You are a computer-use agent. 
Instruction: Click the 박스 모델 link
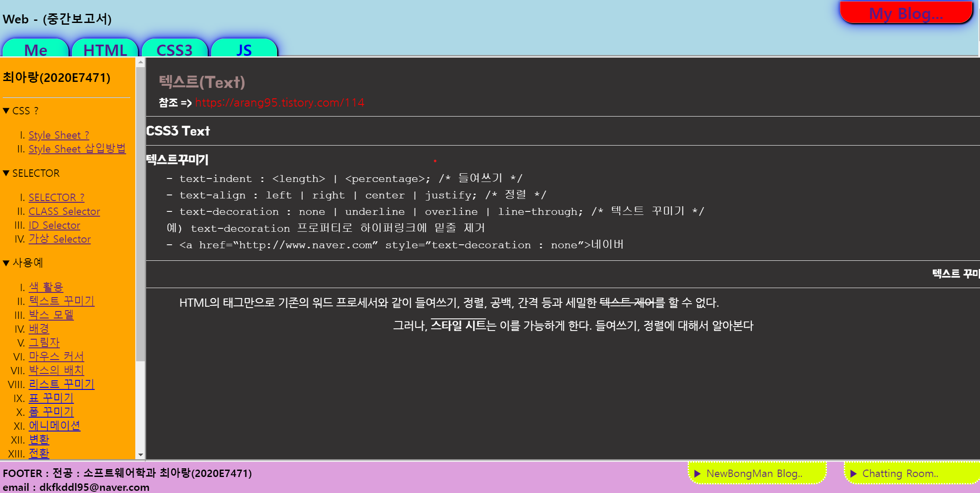pos(51,315)
